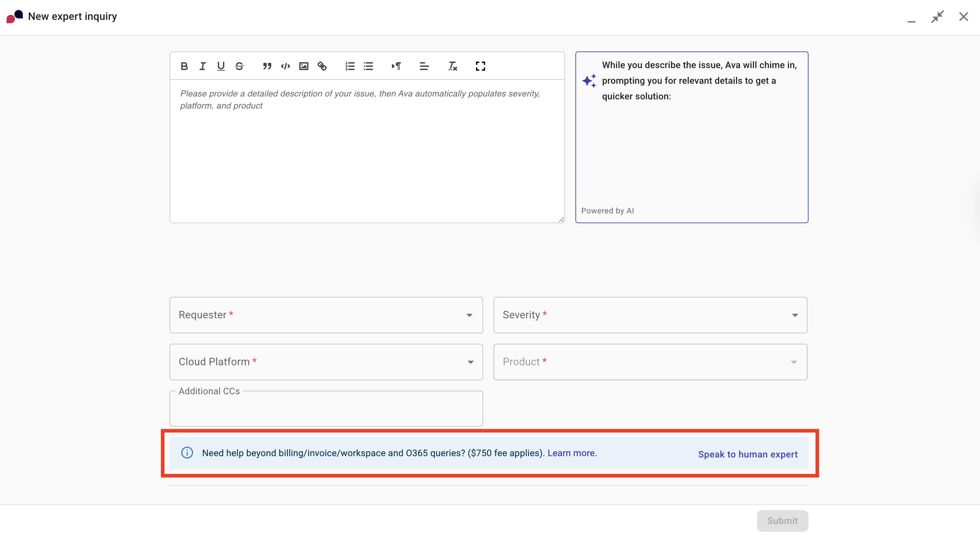The height and width of the screenshot is (535, 980).
Task: Start a numbered list
Action: click(x=349, y=66)
